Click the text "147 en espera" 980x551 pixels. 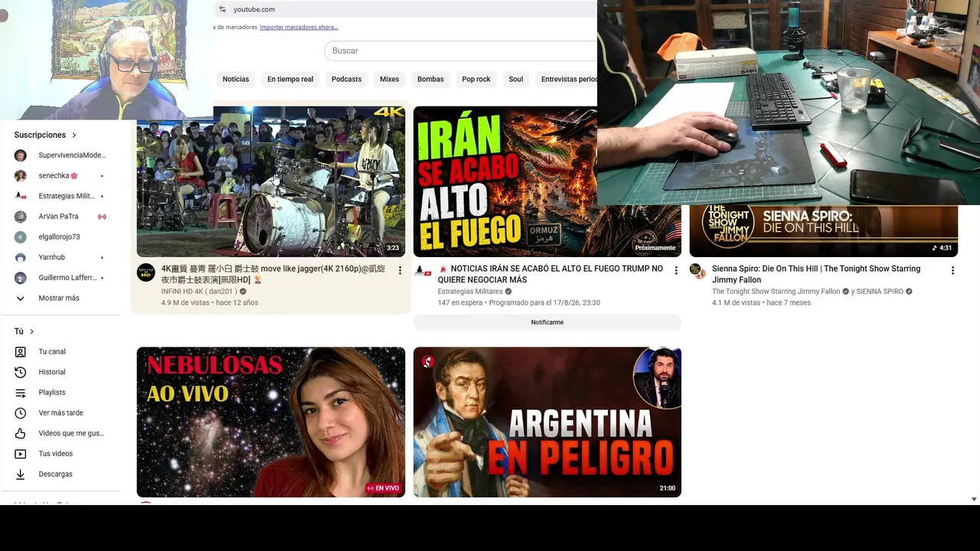coord(460,303)
